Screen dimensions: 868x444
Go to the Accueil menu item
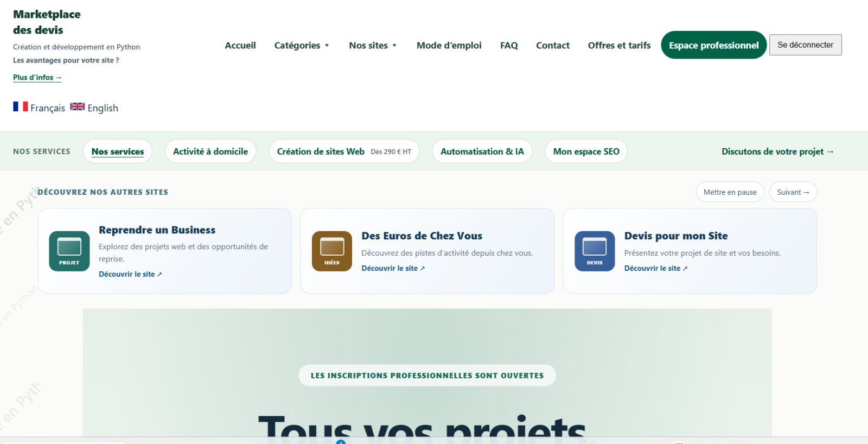240,46
